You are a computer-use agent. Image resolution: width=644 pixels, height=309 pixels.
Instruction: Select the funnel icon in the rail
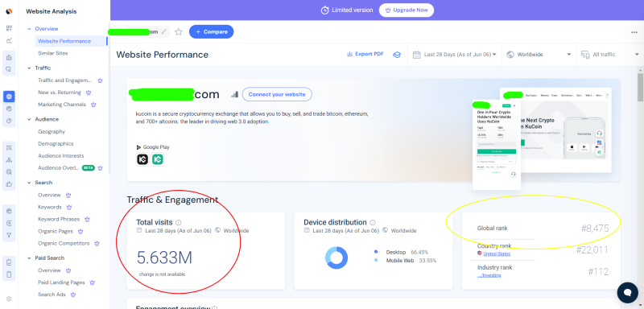pos(9,236)
